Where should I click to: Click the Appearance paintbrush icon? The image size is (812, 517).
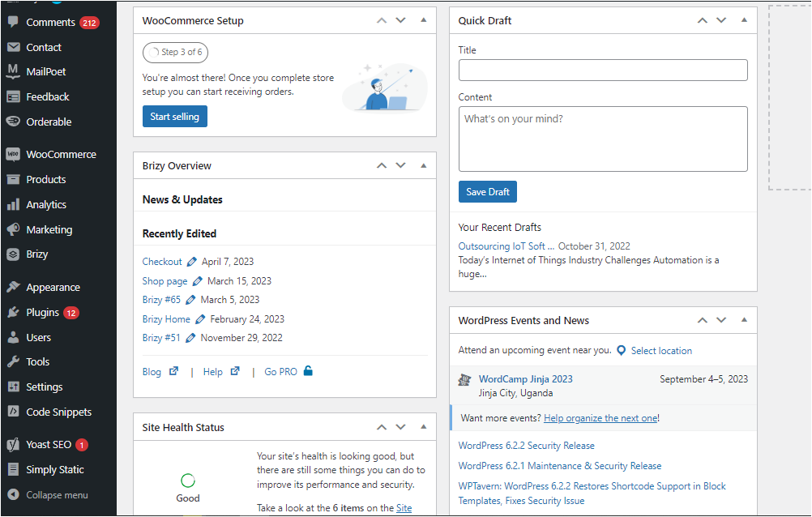(13, 287)
